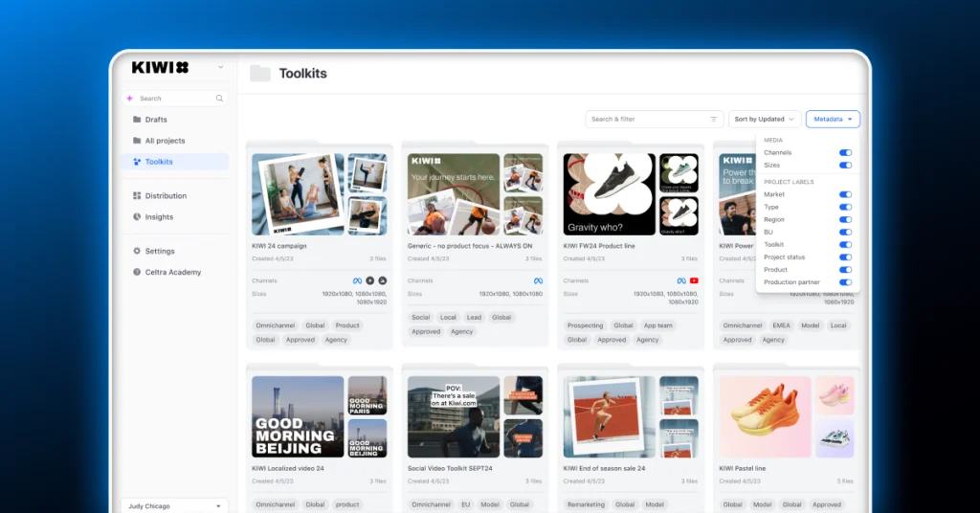This screenshot has width=980, height=513.
Task: Click the Drafts folder icon
Action: pos(137,119)
